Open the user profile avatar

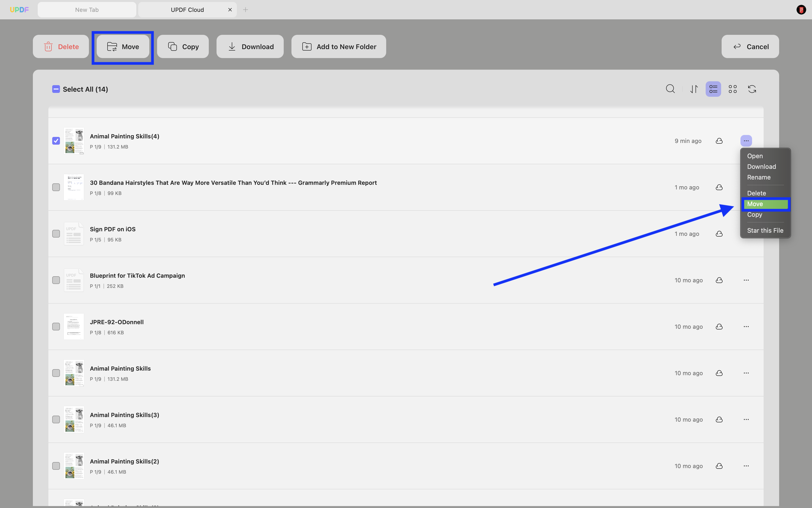tap(801, 10)
